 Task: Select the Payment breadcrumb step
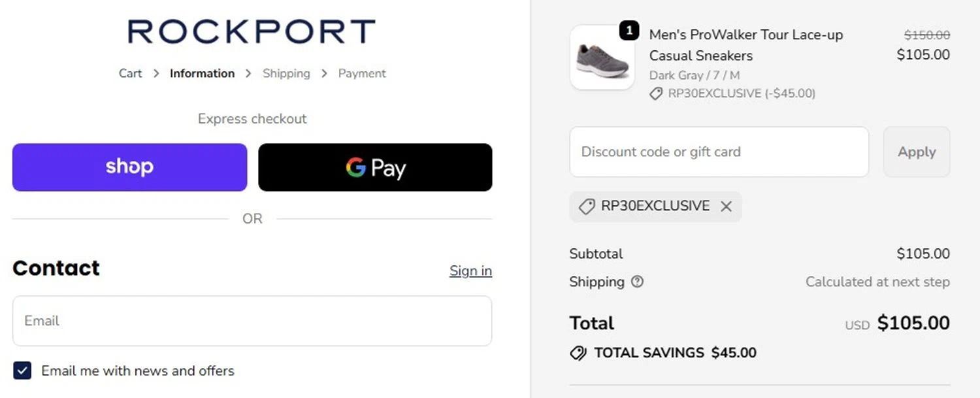[362, 73]
